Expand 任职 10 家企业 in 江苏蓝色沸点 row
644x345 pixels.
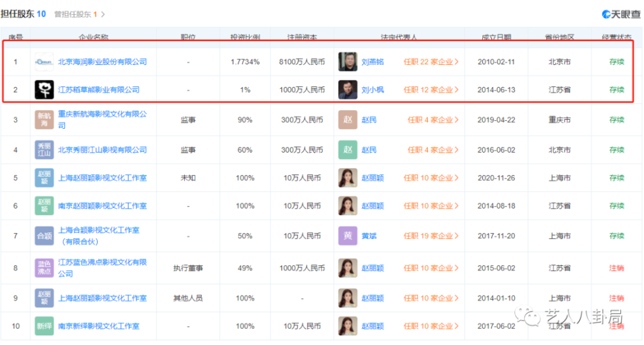point(431,268)
